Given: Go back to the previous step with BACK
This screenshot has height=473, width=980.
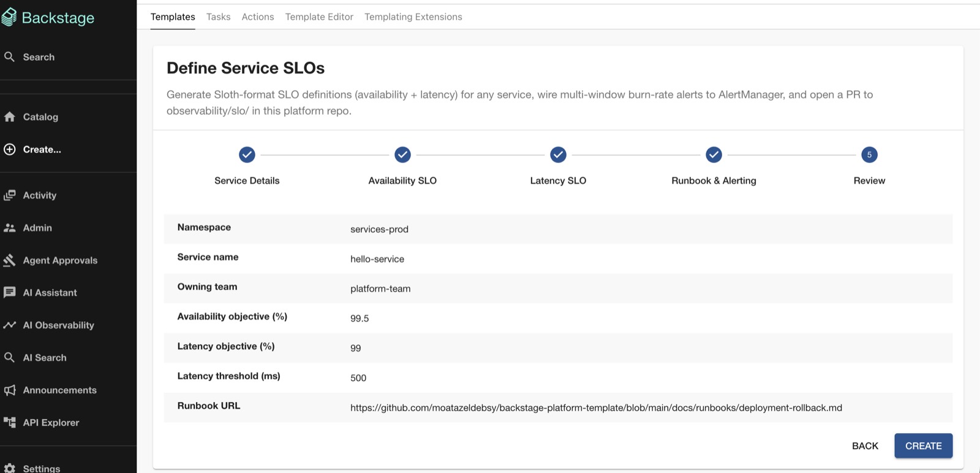Looking at the screenshot, I should 865,446.
